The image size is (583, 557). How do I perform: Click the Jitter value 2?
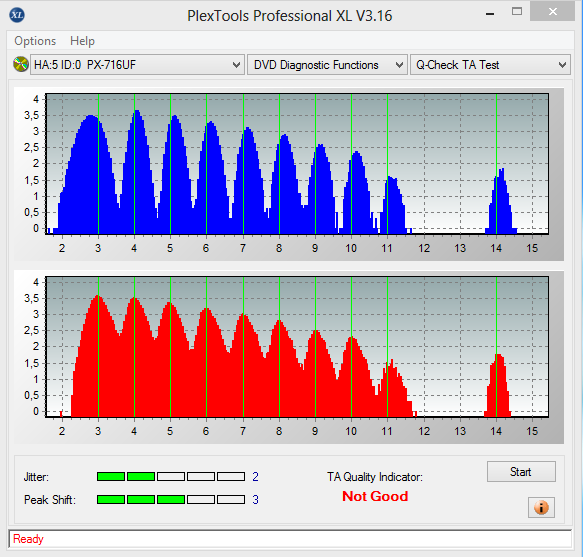tap(255, 477)
